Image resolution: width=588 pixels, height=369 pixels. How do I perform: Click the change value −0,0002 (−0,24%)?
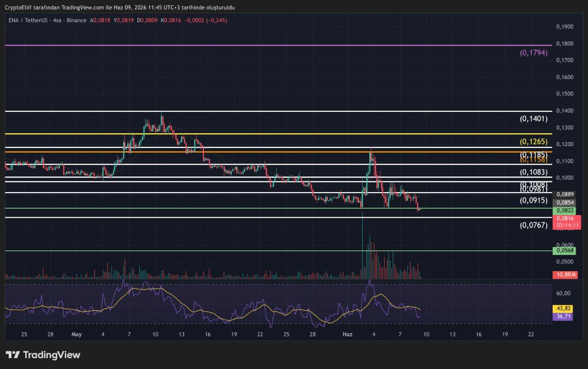206,21
